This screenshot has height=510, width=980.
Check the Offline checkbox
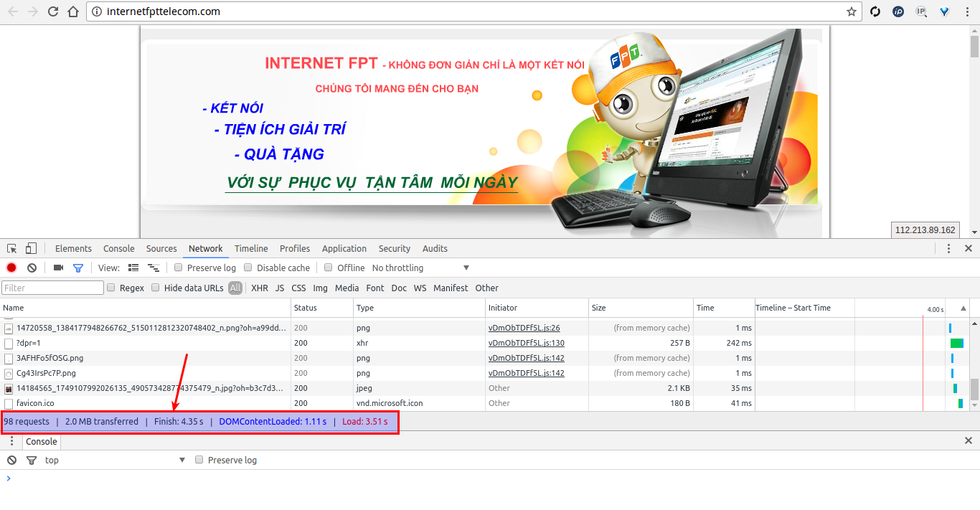coord(329,268)
